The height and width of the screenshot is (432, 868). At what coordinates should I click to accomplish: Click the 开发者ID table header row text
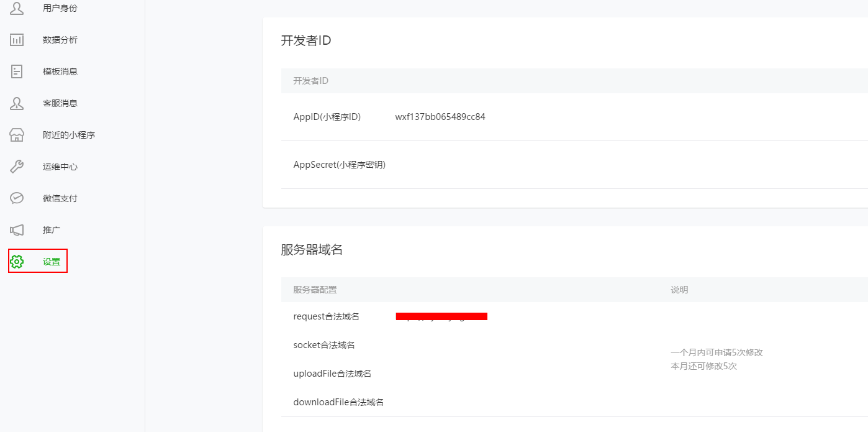(311, 81)
